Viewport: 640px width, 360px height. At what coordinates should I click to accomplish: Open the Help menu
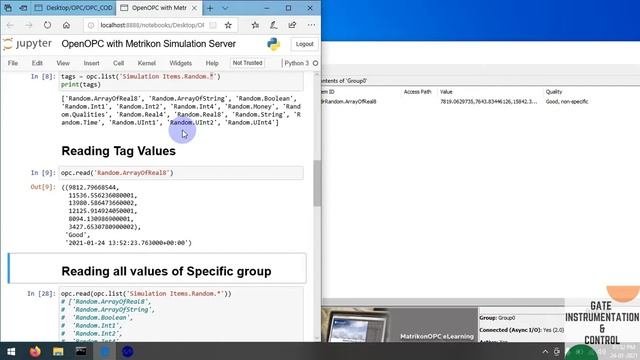pos(212,63)
